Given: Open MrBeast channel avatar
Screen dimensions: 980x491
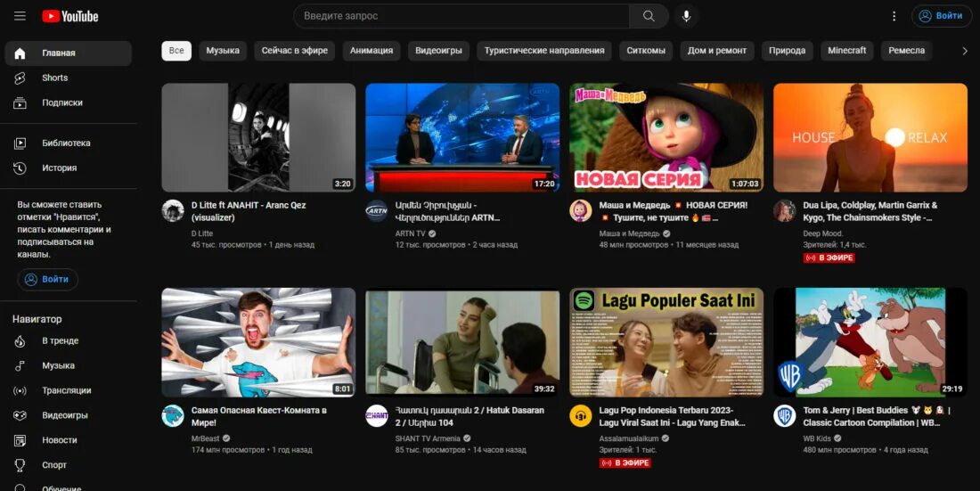Looking at the screenshot, I should pyautogui.click(x=173, y=416).
